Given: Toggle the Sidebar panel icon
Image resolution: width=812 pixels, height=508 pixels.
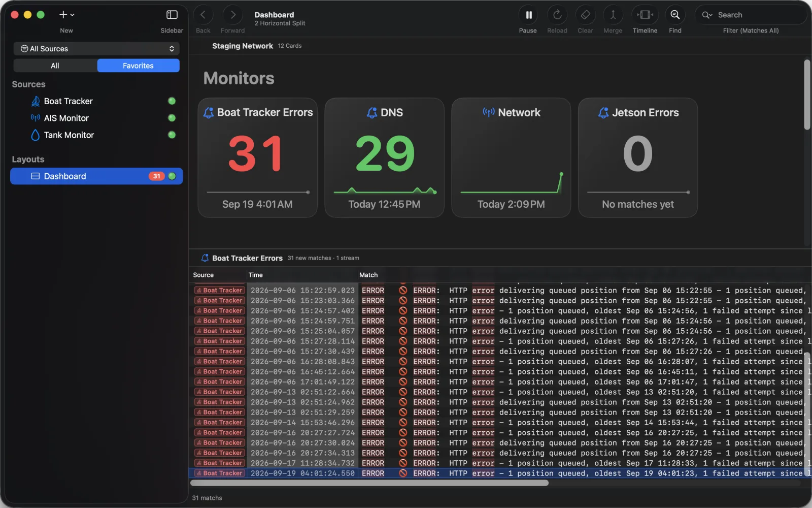Looking at the screenshot, I should (172, 15).
